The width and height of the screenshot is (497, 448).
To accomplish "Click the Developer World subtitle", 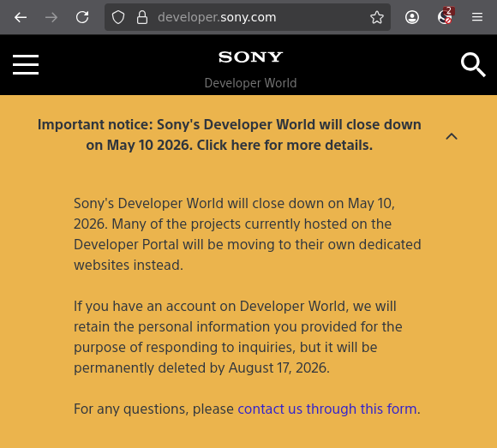I will (250, 83).
